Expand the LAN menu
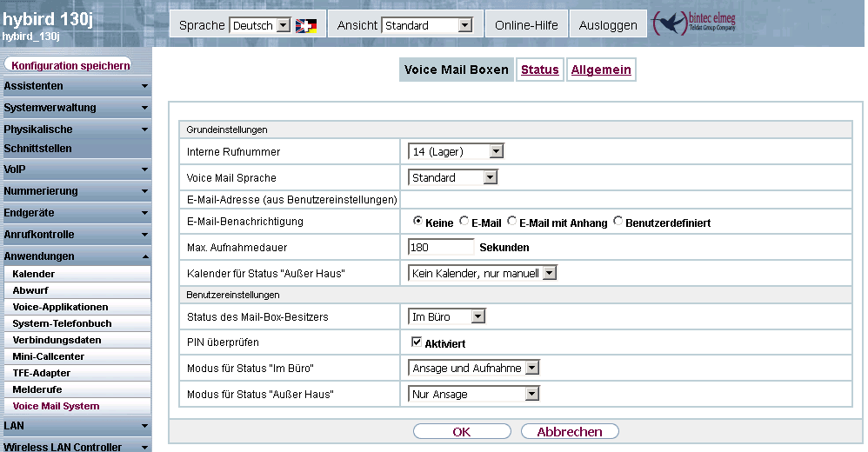This screenshot has height=452, width=868. (76, 425)
